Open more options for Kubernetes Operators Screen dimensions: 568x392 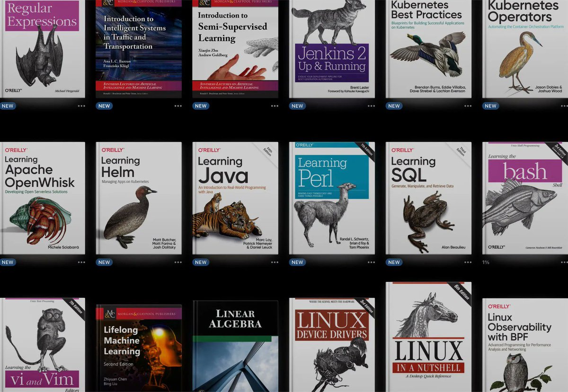564,106
